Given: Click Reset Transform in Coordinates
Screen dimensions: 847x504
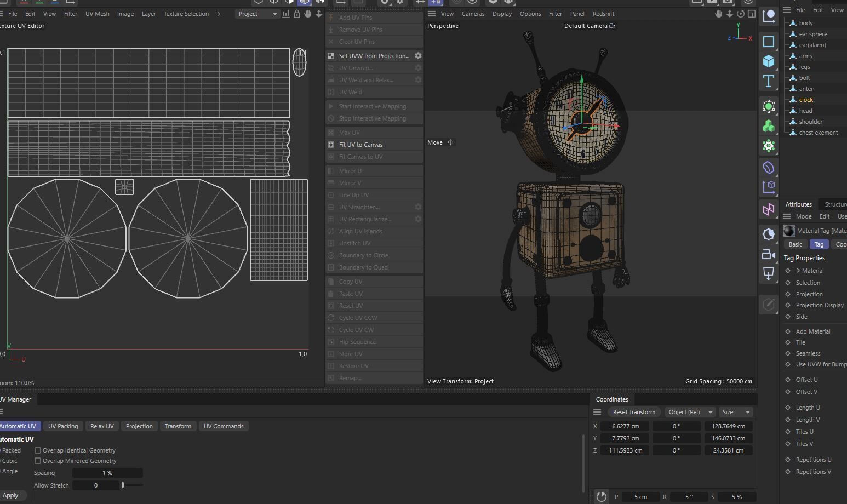Looking at the screenshot, I should (x=634, y=412).
